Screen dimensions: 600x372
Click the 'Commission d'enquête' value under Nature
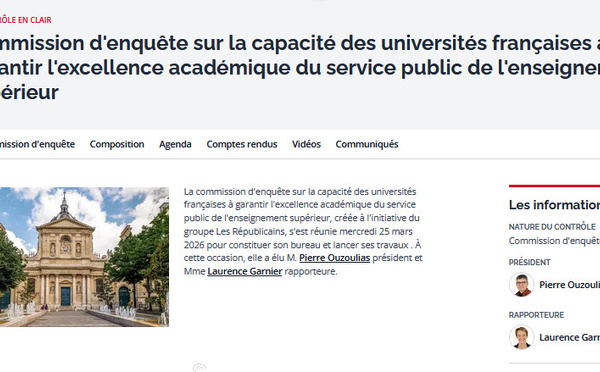(554, 241)
